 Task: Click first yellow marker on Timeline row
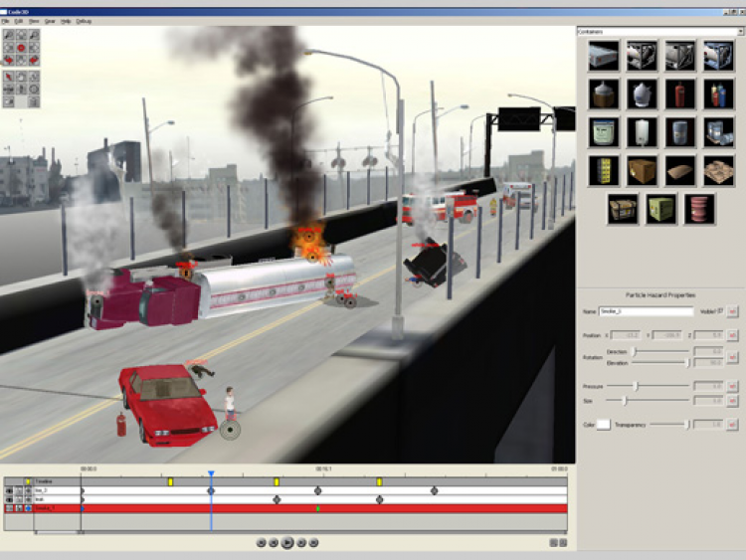click(171, 482)
